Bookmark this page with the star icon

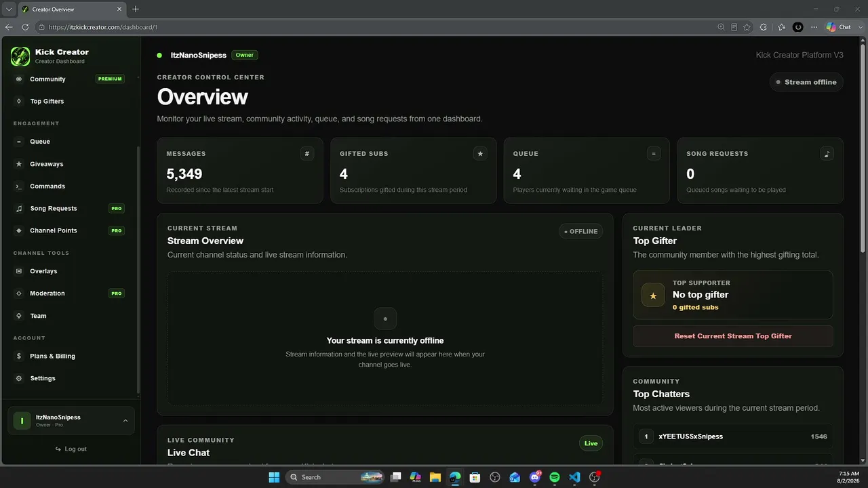[747, 27]
